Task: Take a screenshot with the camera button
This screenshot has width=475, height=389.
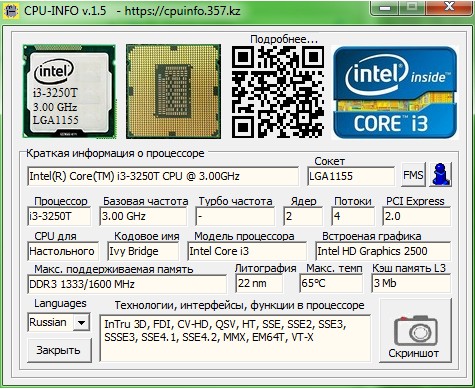Action: tap(416, 331)
